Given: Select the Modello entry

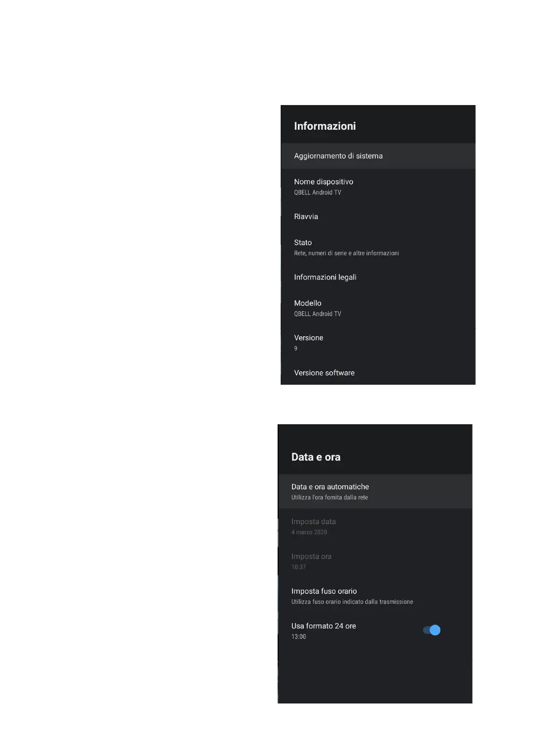Looking at the screenshot, I should [378, 308].
